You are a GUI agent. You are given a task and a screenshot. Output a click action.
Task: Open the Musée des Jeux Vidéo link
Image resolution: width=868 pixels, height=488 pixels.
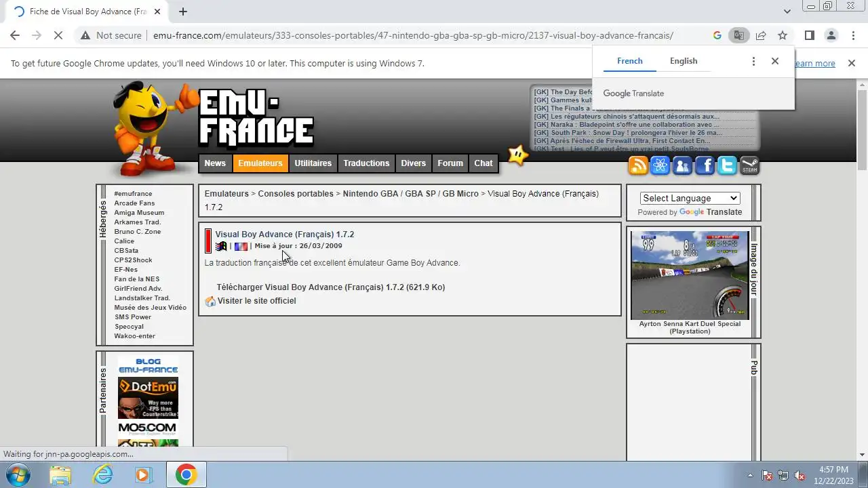tap(150, 308)
